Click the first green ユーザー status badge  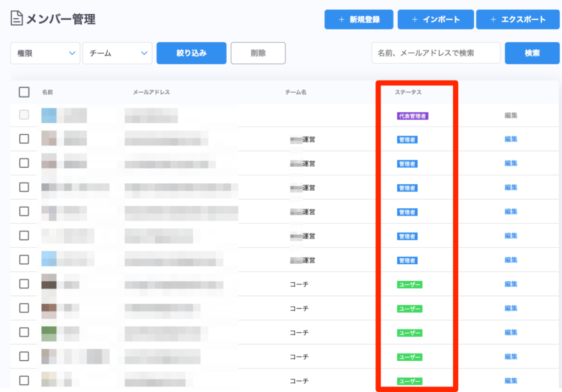(409, 285)
